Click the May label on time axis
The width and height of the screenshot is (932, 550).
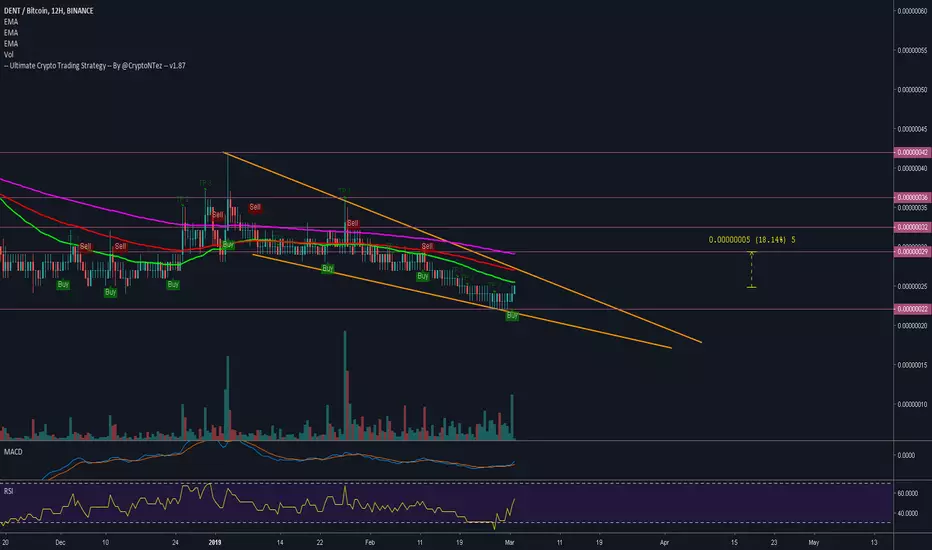814,542
